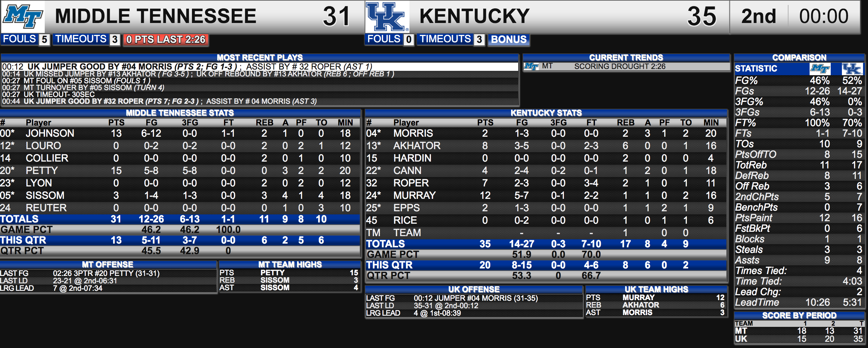
Task: Click the Middle Tennessee MT logo in header
Action: point(23,16)
